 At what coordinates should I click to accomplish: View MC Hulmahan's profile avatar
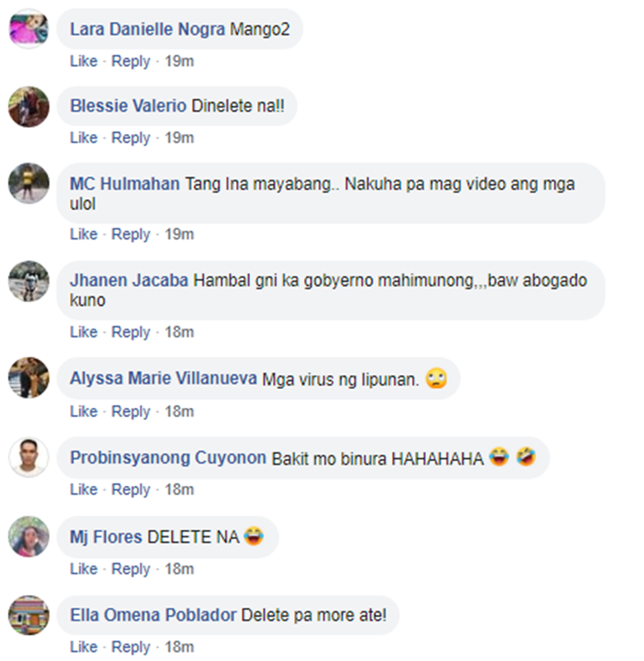[28, 184]
